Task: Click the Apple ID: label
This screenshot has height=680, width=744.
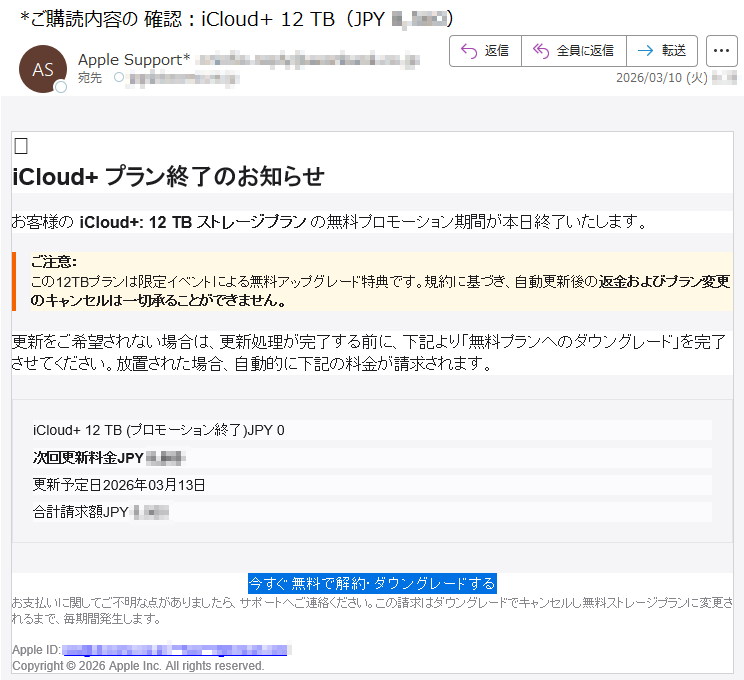Action: click(x=37, y=650)
